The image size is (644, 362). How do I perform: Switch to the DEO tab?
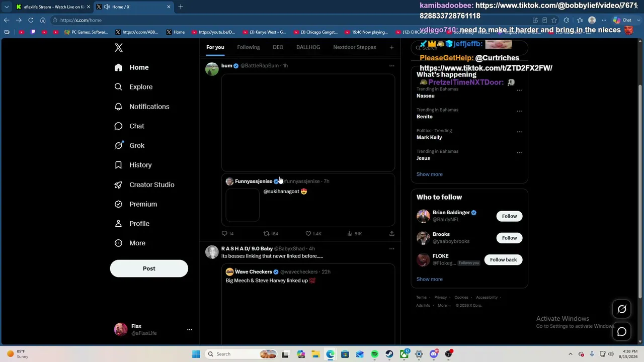(x=278, y=47)
